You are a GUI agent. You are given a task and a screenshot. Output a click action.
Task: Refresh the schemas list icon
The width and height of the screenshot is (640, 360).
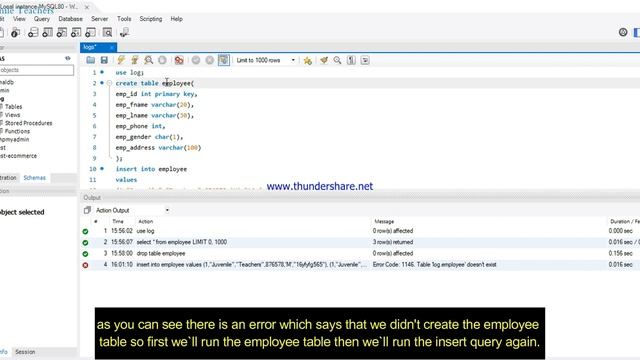(68, 58)
